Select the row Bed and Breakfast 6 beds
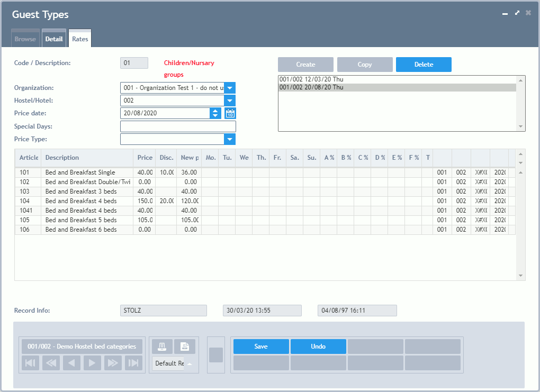Screen dimensions: 540x392 [265, 230]
